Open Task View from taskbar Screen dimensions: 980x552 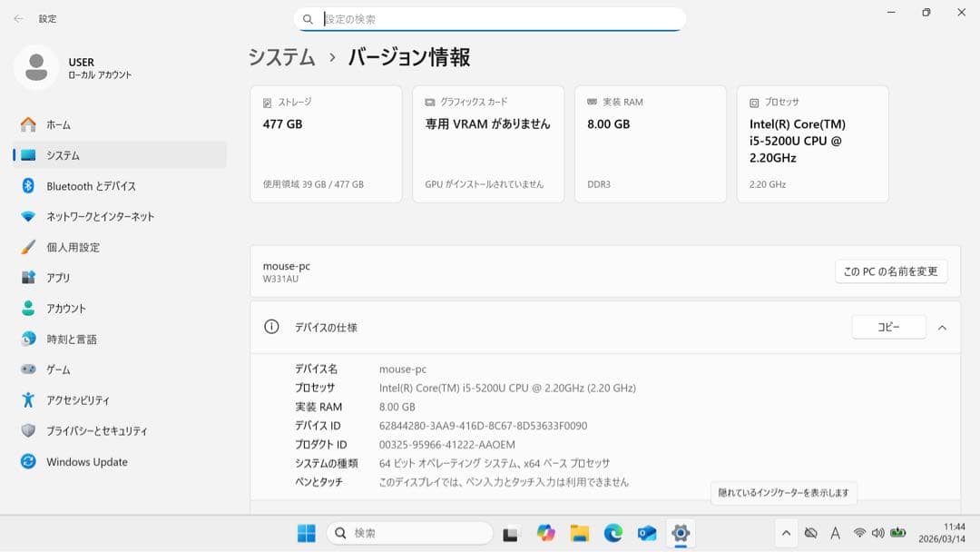point(511,534)
